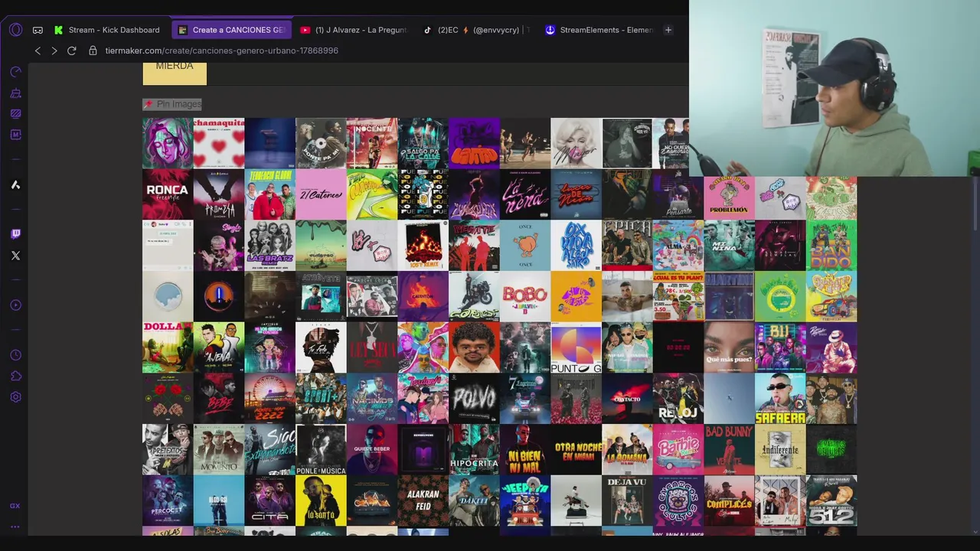Choose the HIPOCRITA cover

[474, 450]
